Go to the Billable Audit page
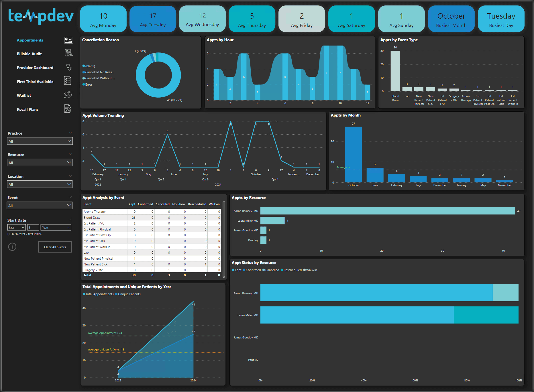 pos(29,54)
